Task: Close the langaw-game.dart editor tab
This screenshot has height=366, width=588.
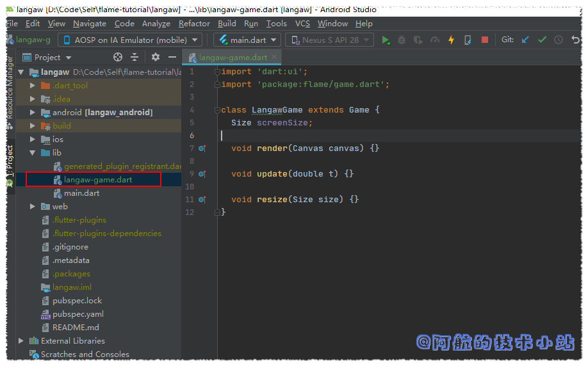Action: click(275, 58)
